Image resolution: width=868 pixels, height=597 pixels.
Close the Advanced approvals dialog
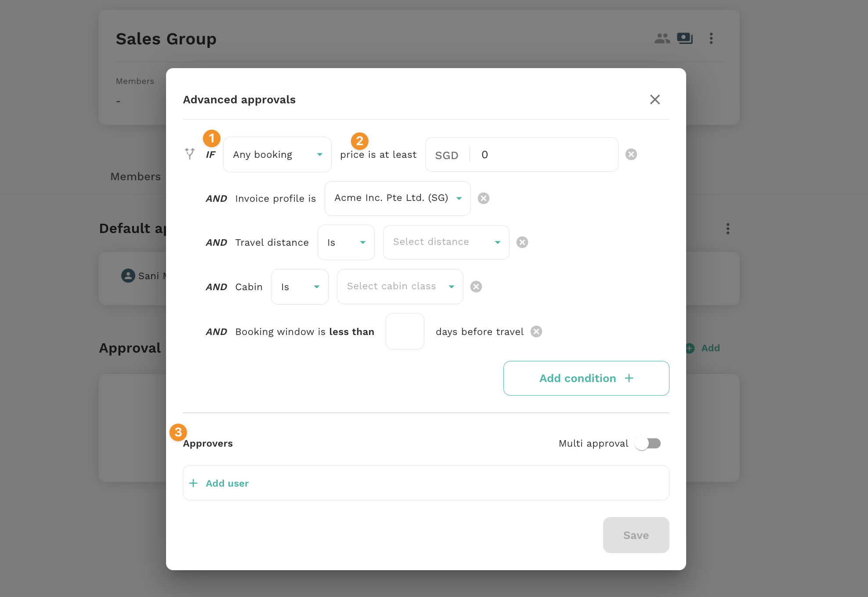pyautogui.click(x=655, y=99)
